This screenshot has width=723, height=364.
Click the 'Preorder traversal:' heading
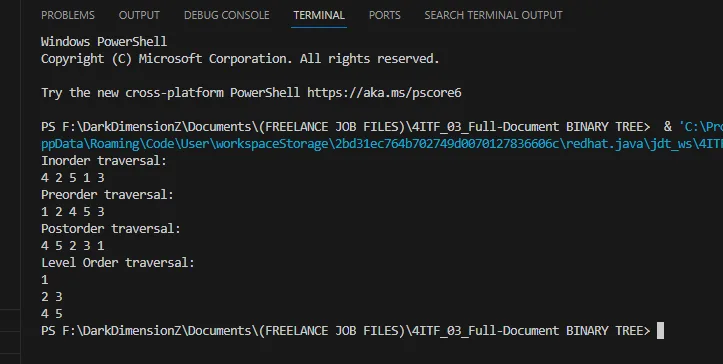click(107, 195)
